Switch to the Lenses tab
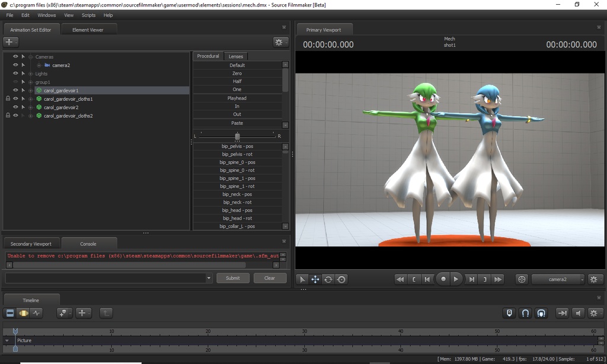Image resolution: width=607 pixels, height=364 pixels. pyautogui.click(x=236, y=56)
